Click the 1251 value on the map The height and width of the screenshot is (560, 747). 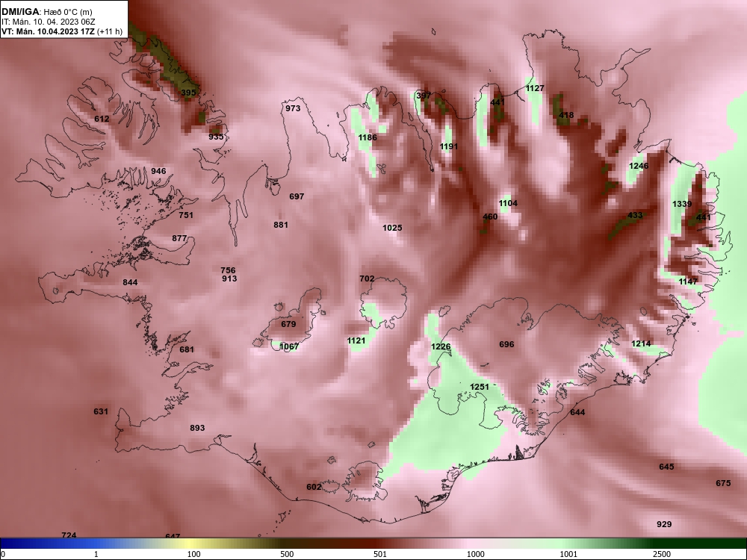[480, 387]
